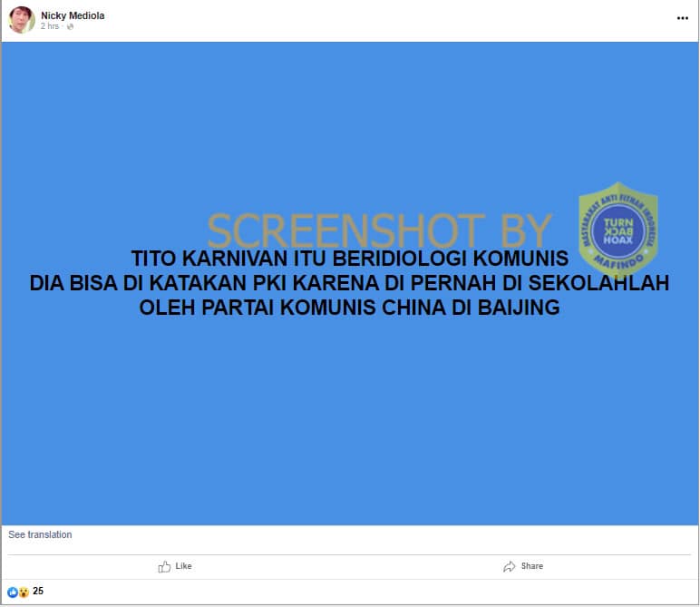The image size is (700, 607).
Task: Click the Share arrow icon
Action: pos(510,566)
